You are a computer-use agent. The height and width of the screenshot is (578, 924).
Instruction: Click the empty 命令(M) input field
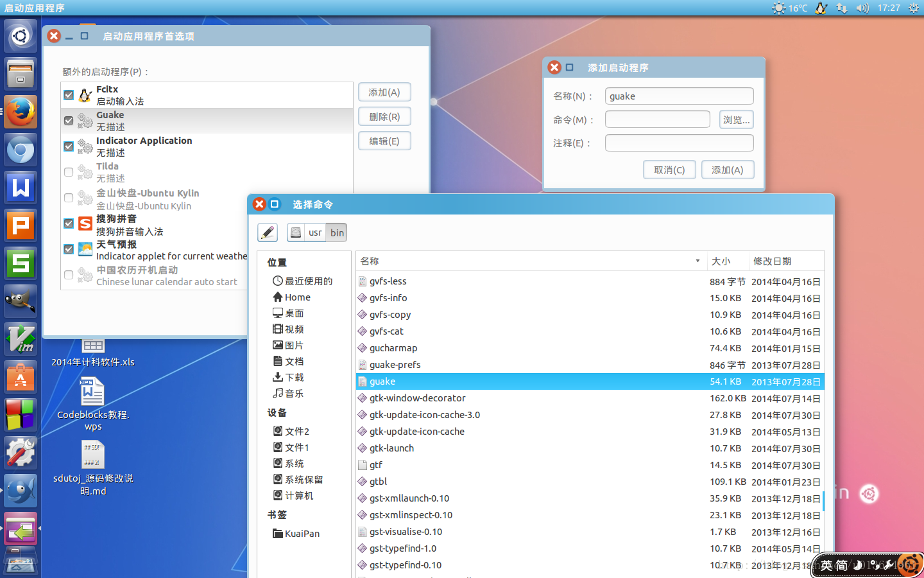coord(658,119)
